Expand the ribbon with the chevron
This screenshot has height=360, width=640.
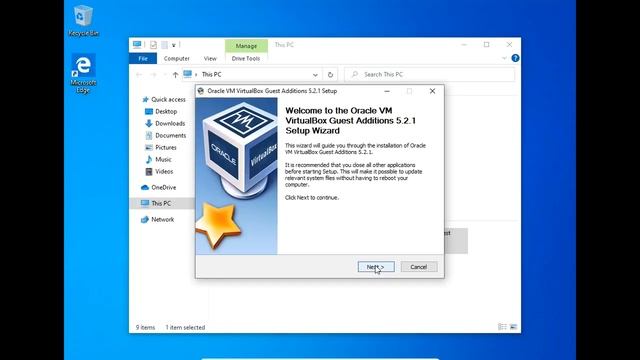(x=504, y=58)
